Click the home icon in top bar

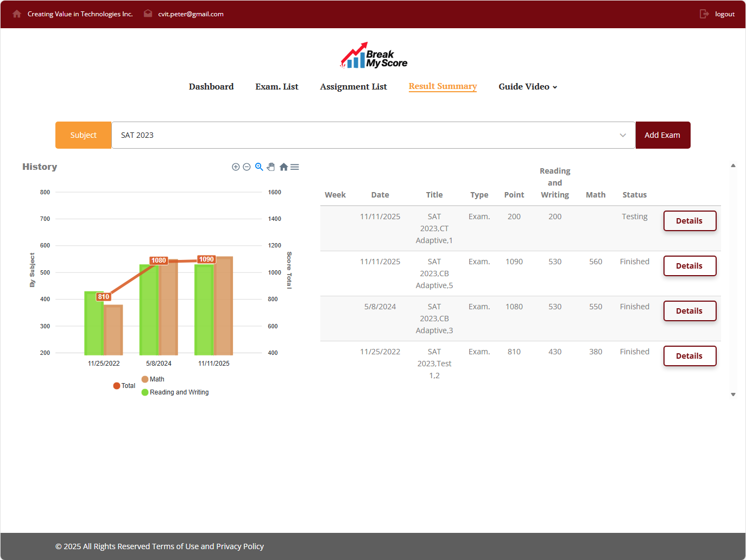click(17, 14)
